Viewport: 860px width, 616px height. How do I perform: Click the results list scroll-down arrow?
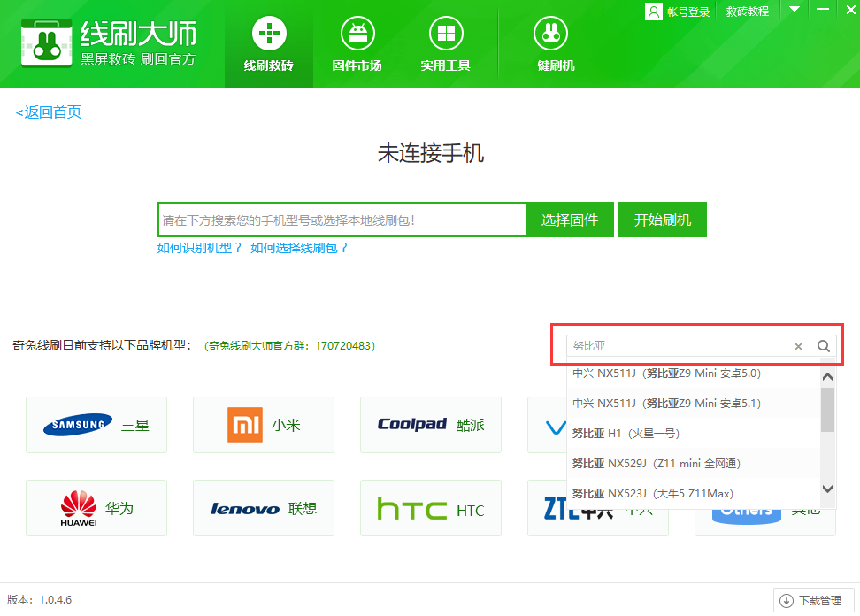pos(827,489)
